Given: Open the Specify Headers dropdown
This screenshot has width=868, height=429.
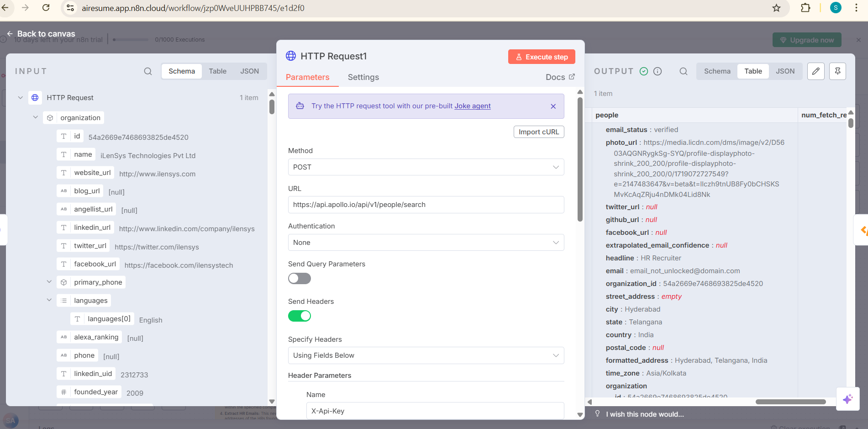Looking at the screenshot, I should point(426,355).
